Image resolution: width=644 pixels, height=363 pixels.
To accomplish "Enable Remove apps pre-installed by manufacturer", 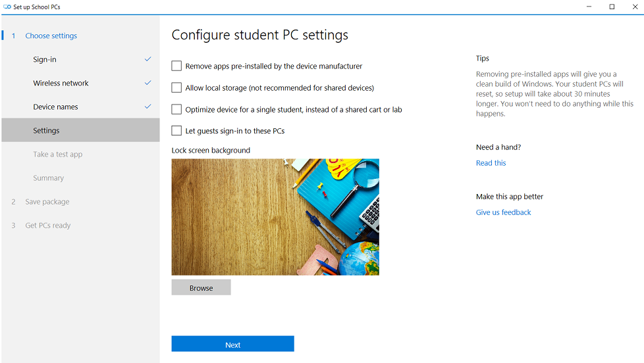I will [176, 66].
